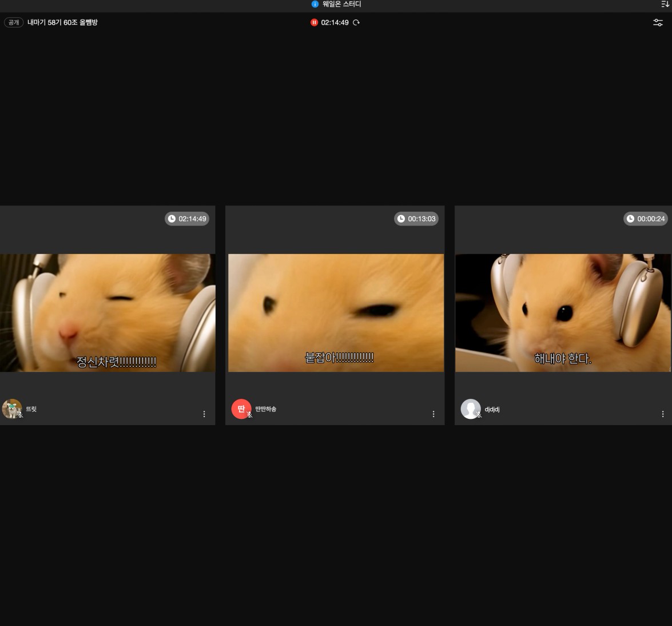Open the more options menu for 뜨릿

(x=204, y=414)
